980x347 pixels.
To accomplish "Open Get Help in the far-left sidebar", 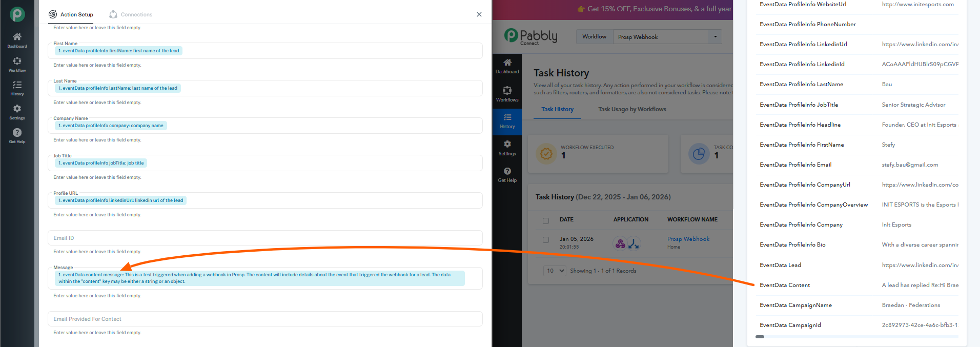I will click(17, 136).
